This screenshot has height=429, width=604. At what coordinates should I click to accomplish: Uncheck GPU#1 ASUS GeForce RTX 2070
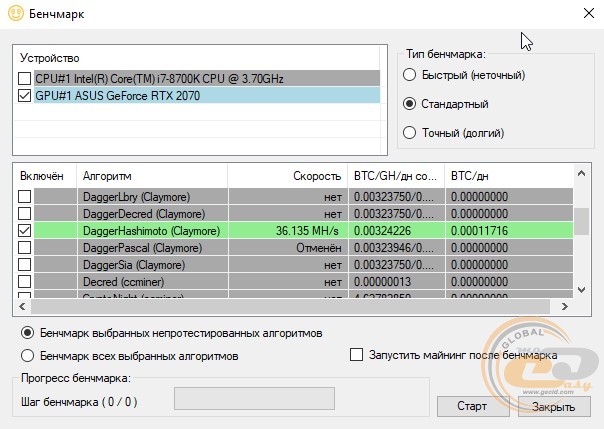tap(24, 96)
